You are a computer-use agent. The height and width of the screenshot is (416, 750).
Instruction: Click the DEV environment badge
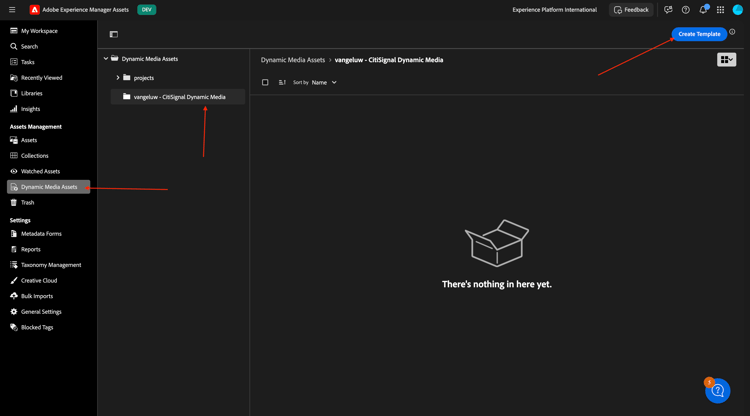(x=146, y=10)
